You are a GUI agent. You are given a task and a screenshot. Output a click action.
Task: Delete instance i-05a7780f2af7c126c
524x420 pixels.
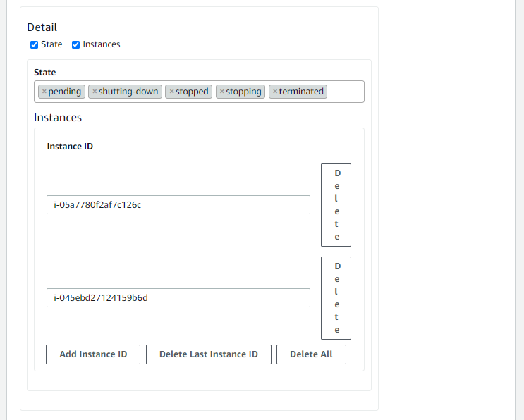(336, 205)
